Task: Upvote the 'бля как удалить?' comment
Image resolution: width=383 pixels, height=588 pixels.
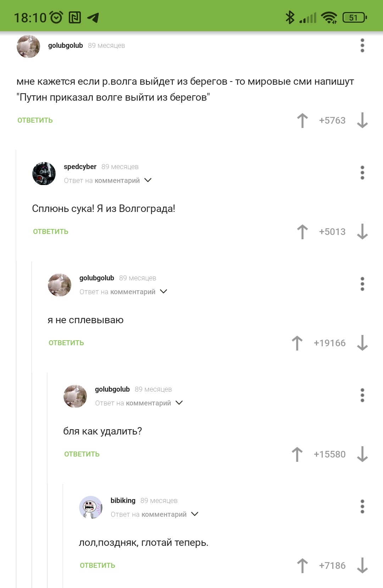Action: click(297, 454)
